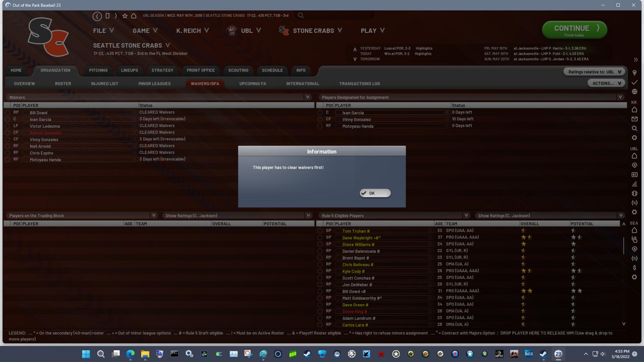Open the SEA finances dollar icon
Image resolution: width=644 pixels, height=362 pixels.
[x=634, y=268]
